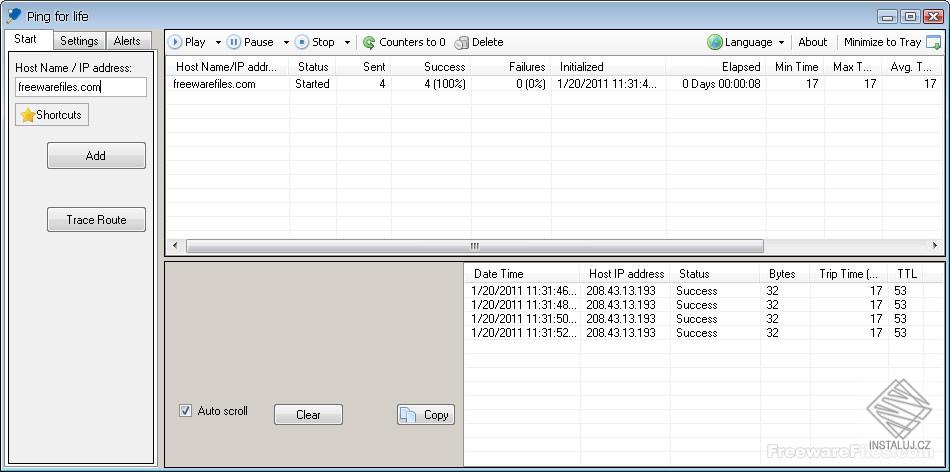Click the Stop toolbar icon
The width and height of the screenshot is (950, 472).
[302, 42]
